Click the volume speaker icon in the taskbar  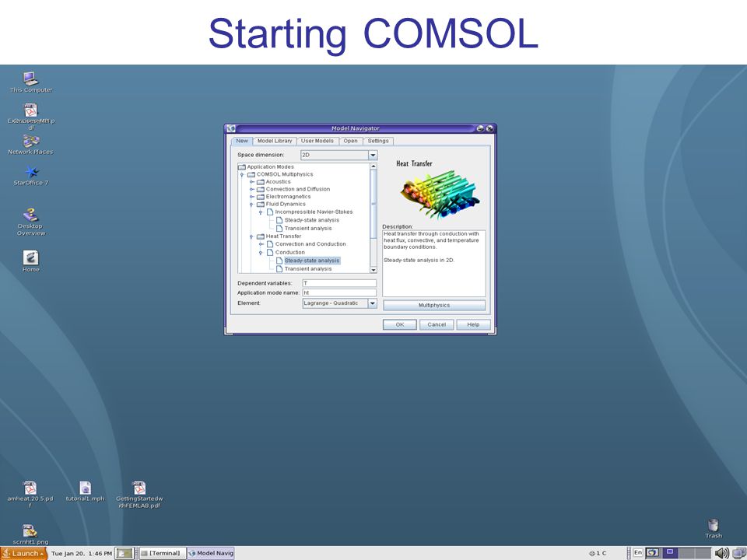pos(721,553)
